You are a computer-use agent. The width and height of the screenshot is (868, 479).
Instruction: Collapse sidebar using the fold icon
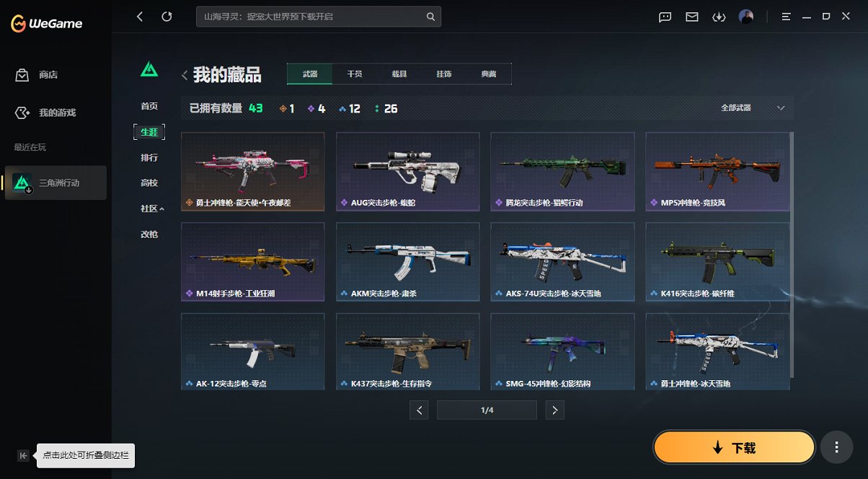(x=23, y=455)
